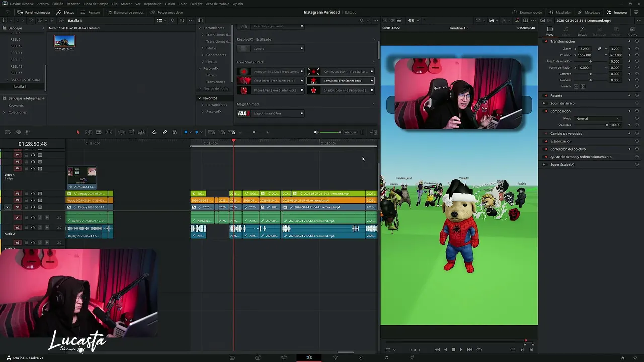Switch to the Archivo tab in Inspector
Viewport: 644px width, 362px height.
coord(632,31)
